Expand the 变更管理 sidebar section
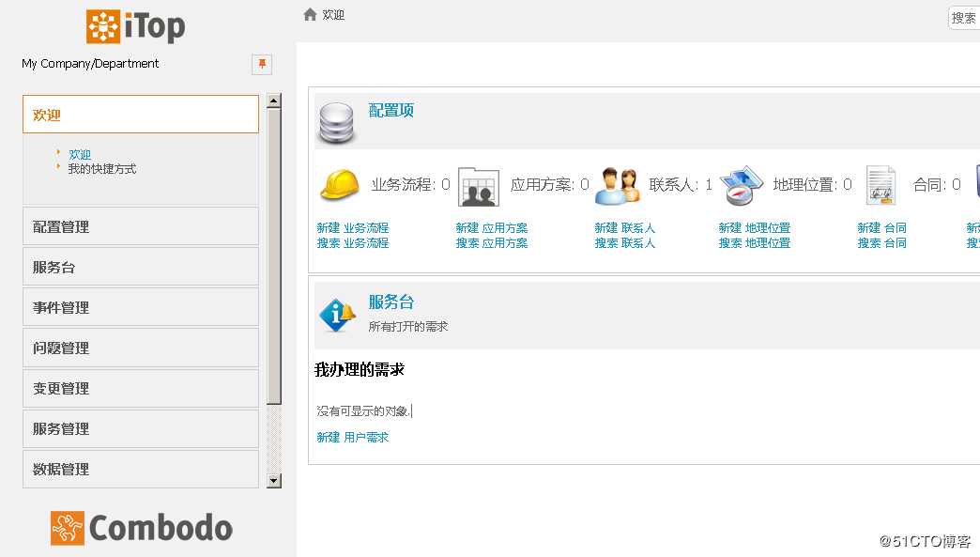 click(x=60, y=388)
